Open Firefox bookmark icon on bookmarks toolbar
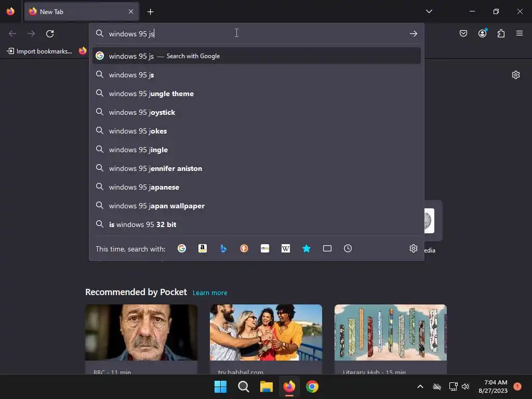This screenshot has width=532, height=399. (83, 51)
